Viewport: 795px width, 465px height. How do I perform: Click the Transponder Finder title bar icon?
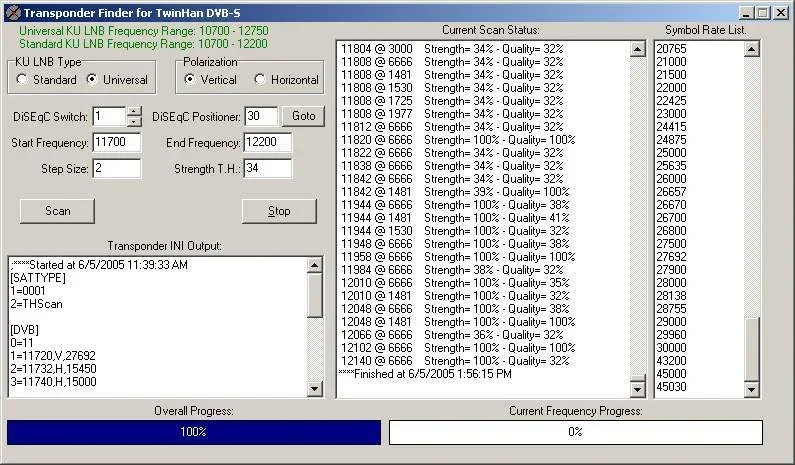pyautogui.click(x=12, y=13)
